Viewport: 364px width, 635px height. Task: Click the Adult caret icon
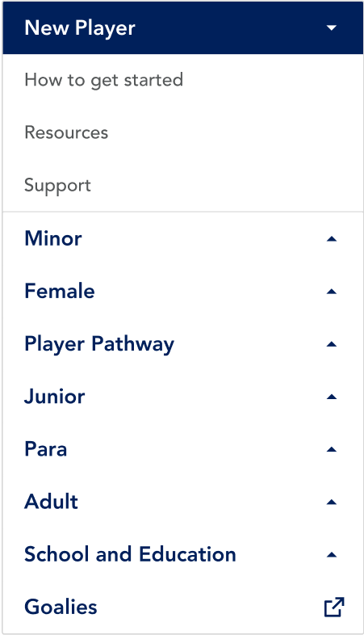tap(332, 502)
